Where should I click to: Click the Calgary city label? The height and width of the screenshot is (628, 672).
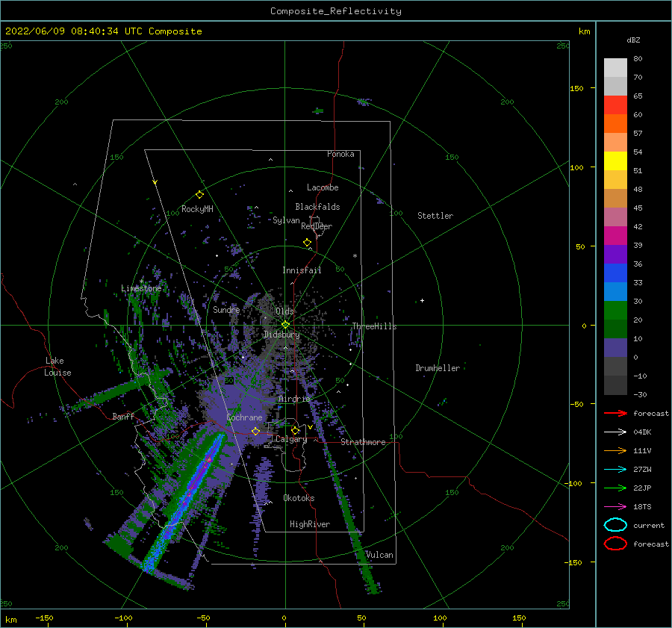(x=291, y=439)
